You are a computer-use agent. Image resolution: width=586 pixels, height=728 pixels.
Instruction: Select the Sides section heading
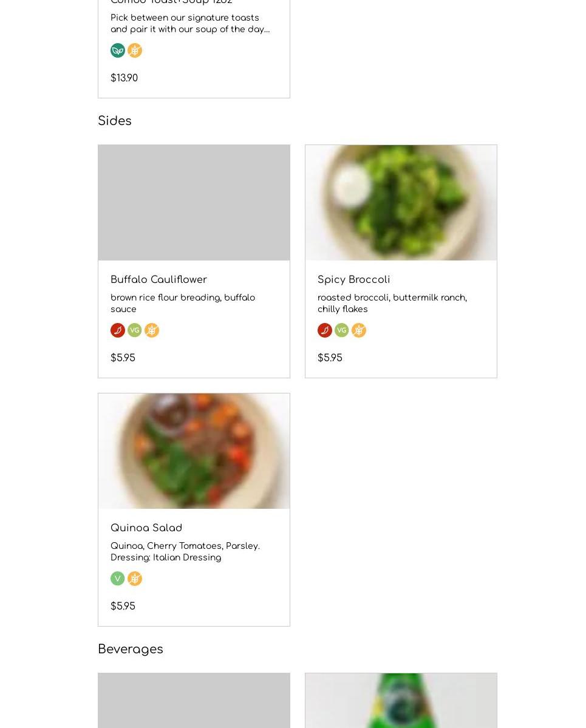point(115,121)
